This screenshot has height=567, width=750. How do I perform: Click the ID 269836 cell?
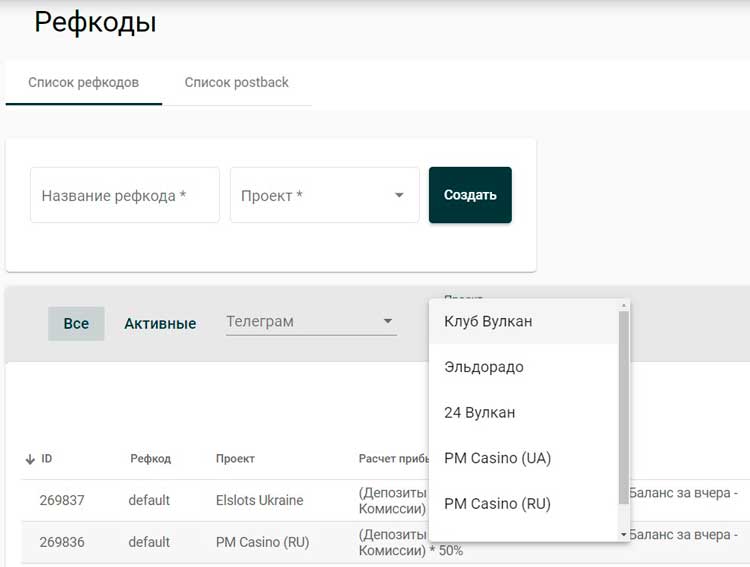(62, 542)
